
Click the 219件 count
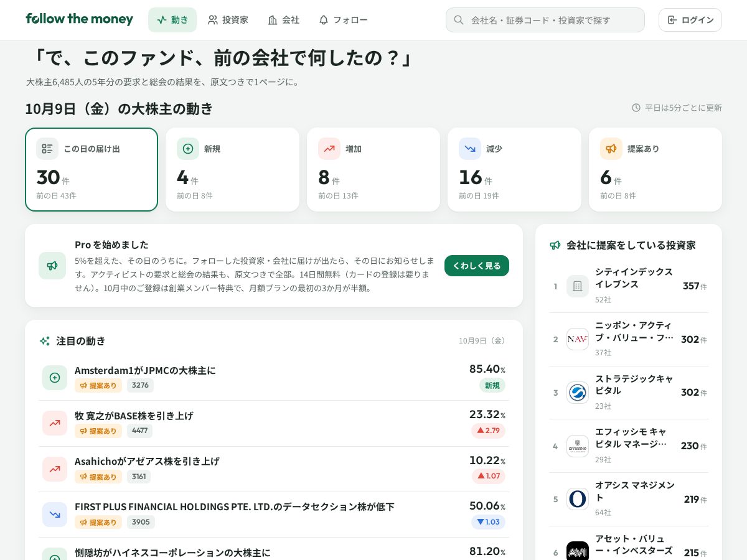tap(695, 499)
